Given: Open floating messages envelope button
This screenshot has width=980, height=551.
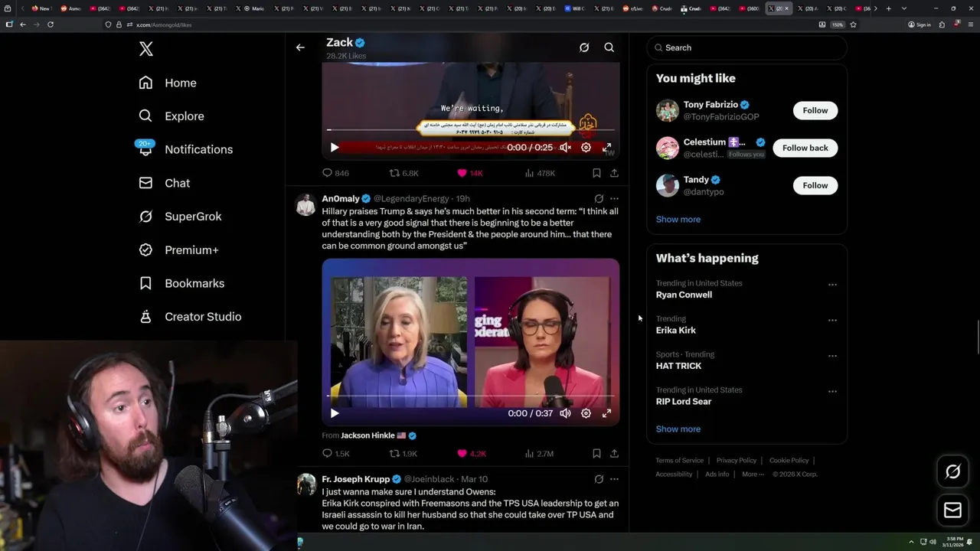Looking at the screenshot, I should coord(952,510).
